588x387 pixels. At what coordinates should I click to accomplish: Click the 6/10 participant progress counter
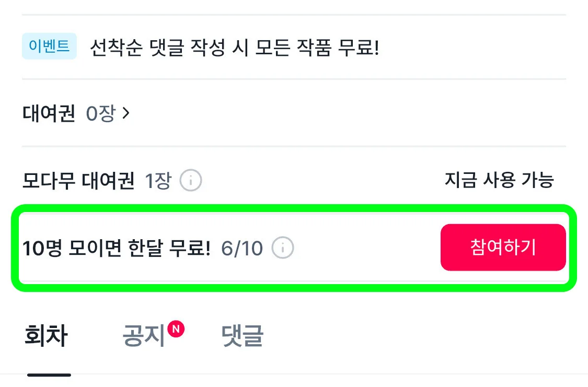tap(242, 248)
